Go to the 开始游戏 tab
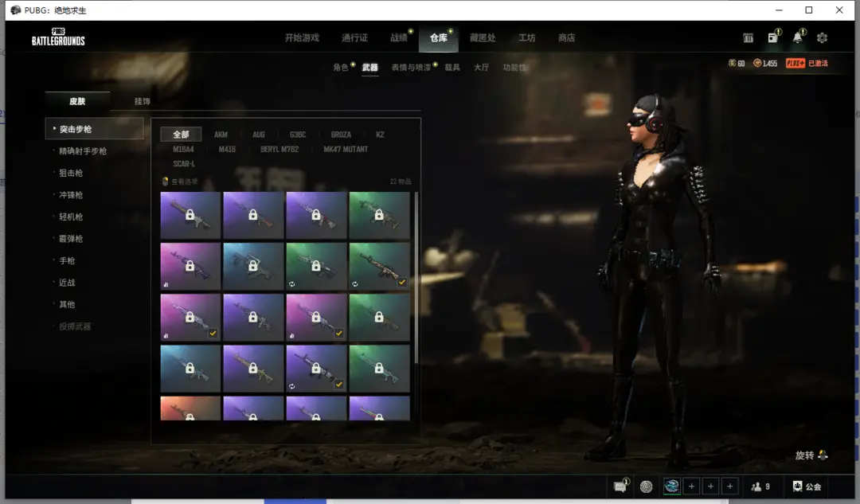 click(302, 37)
